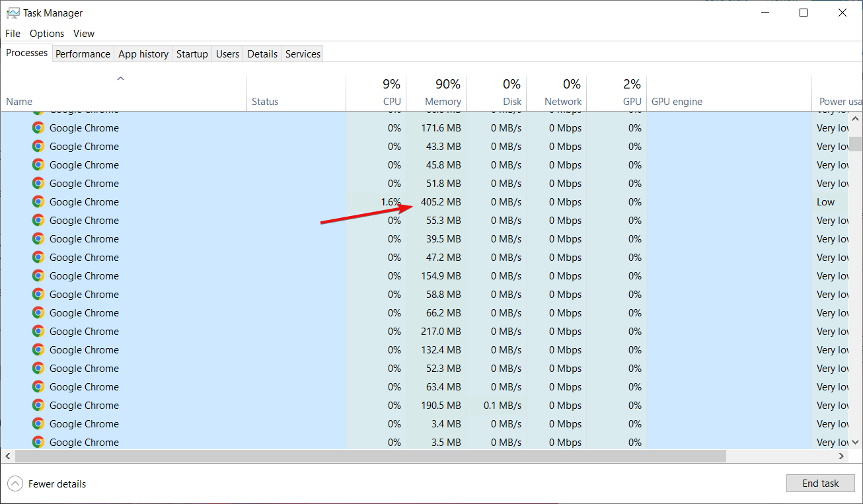Click the Task Manager title bar icon
This screenshot has width=863, height=504.
(x=13, y=13)
